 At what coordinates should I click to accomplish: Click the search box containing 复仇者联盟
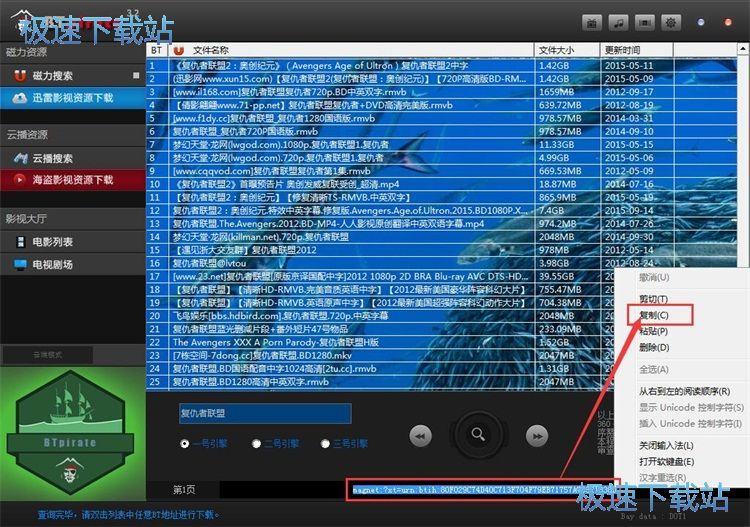[265, 413]
